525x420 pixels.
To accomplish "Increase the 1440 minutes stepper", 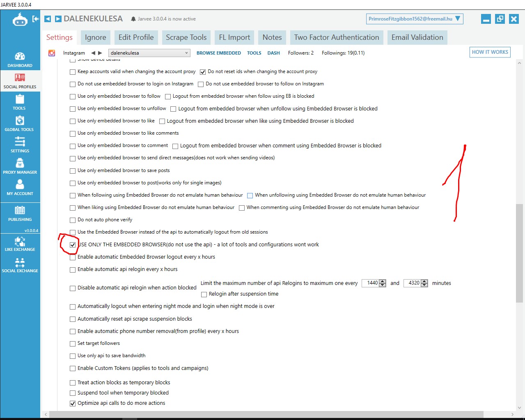I will pos(383,281).
